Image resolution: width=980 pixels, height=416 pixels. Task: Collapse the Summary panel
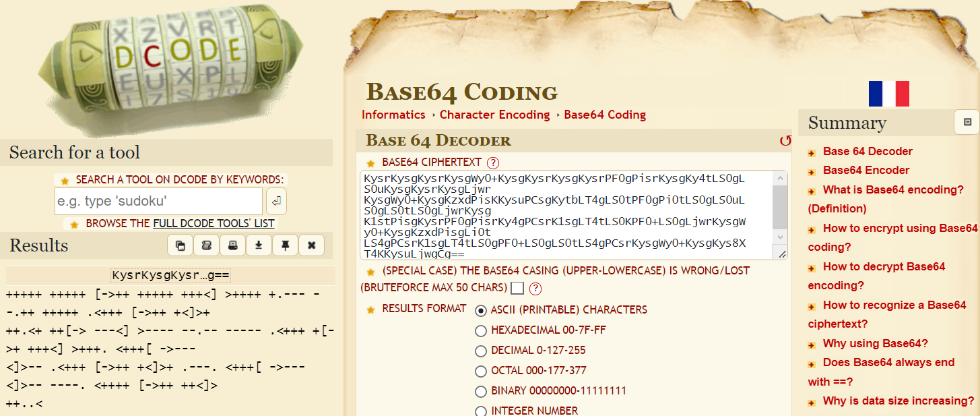(967, 122)
